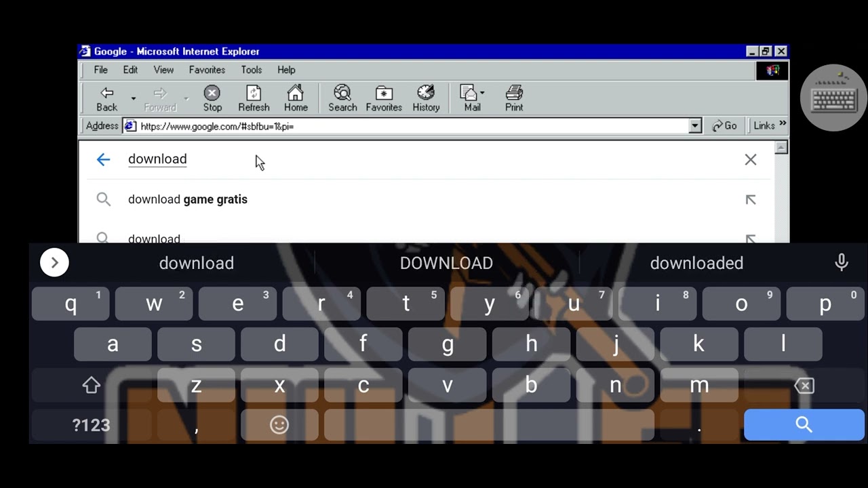Tap the period key

[699, 425]
